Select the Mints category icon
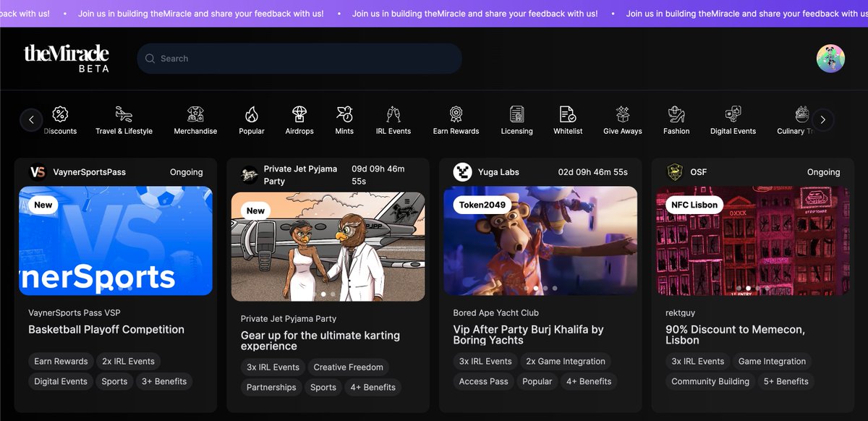 344,114
